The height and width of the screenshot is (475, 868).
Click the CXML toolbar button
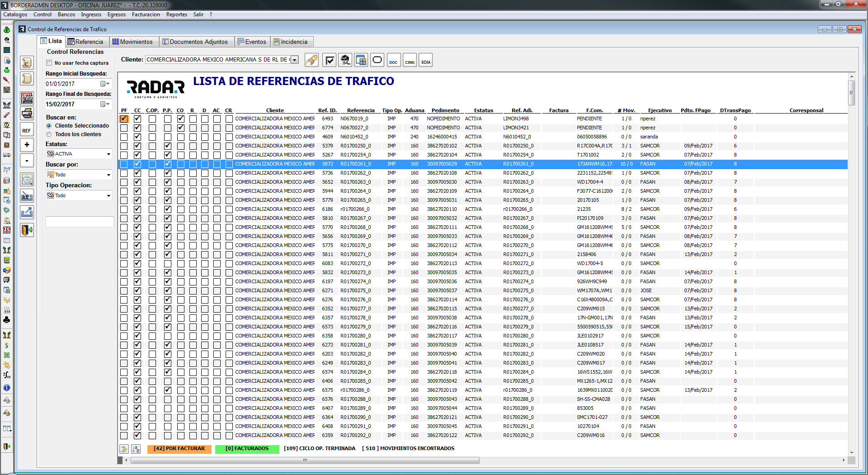410,60
